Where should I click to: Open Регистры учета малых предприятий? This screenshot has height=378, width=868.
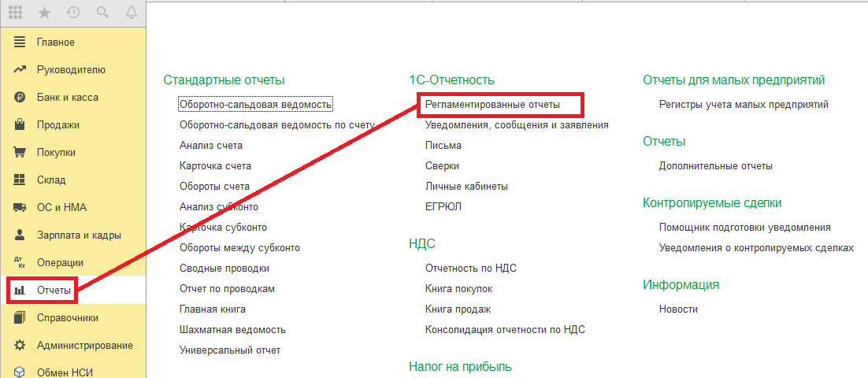point(744,104)
